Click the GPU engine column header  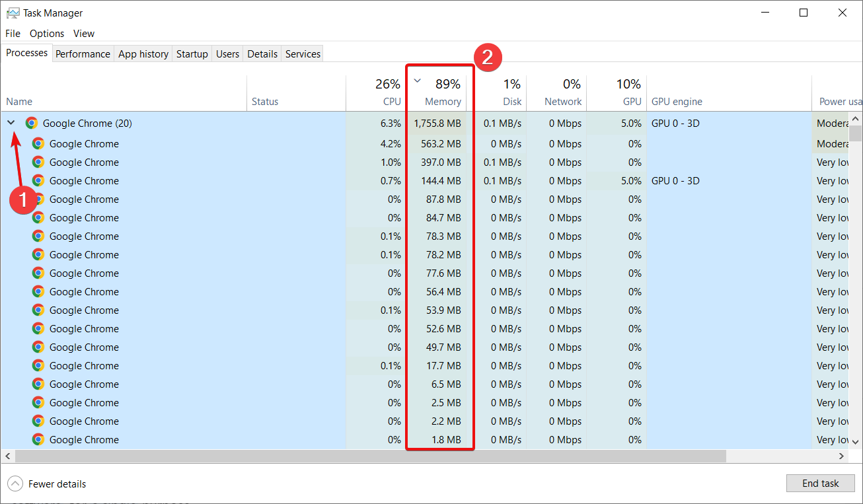[x=729, y=93]
